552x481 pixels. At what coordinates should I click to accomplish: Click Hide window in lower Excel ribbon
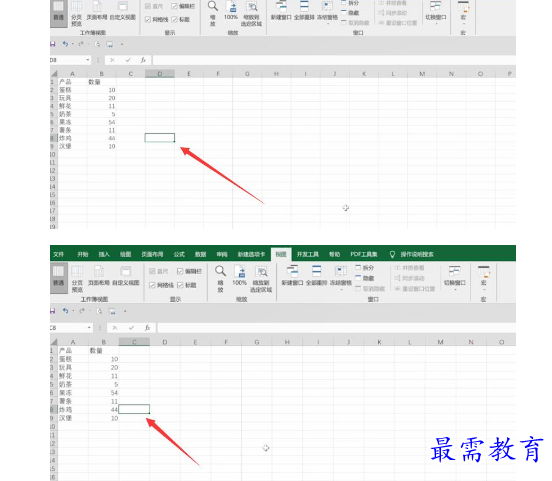(365, 278)
